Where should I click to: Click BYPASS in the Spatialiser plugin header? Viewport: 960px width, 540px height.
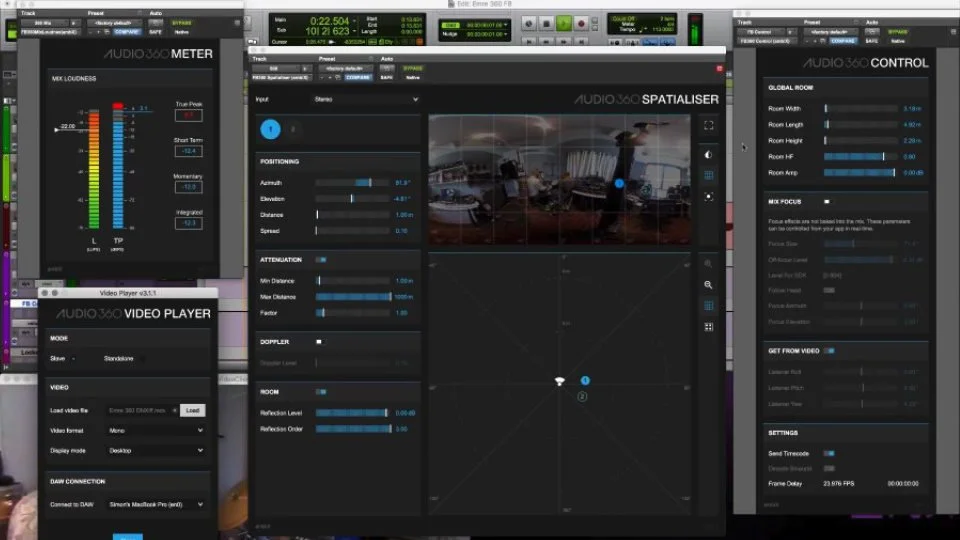[413, 69]
